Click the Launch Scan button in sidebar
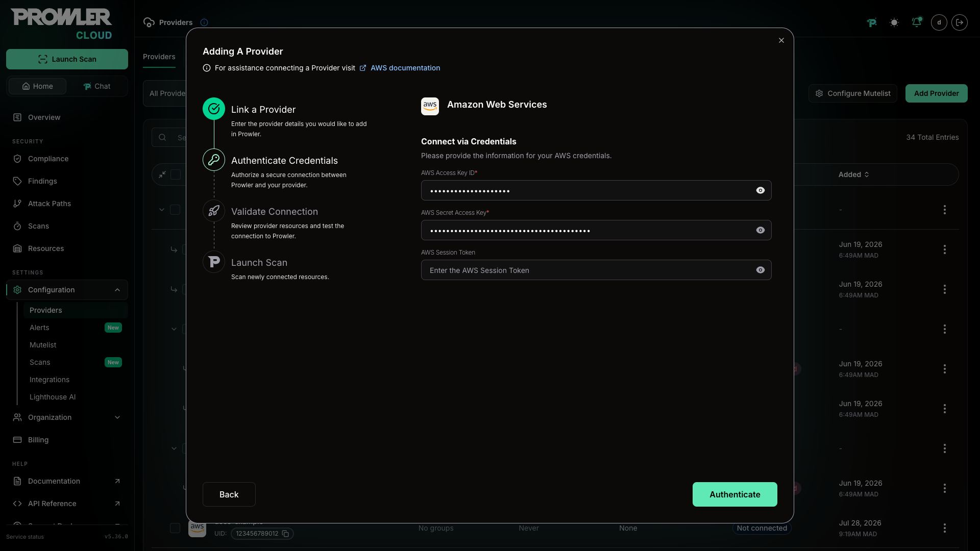 [x=67, y=59]
